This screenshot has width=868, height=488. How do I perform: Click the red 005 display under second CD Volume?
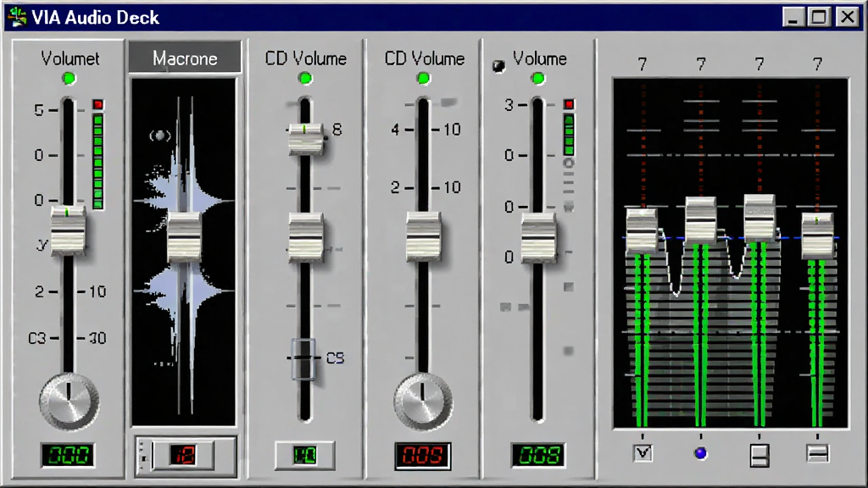tap(423, 456)
